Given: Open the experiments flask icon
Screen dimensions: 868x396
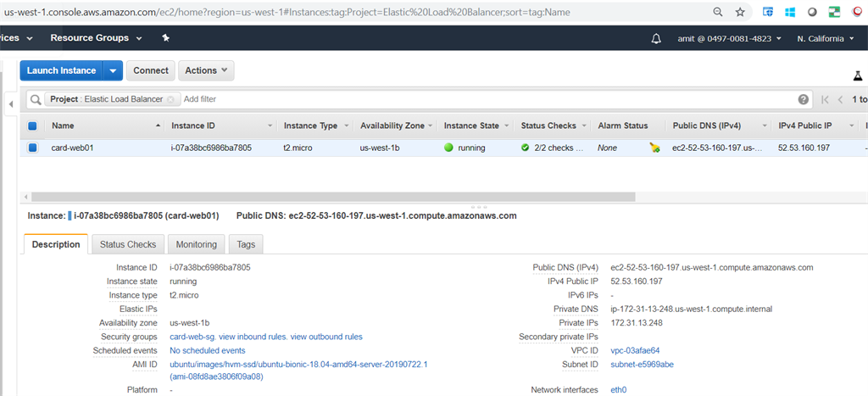Looking at the screenshot, I should 858,75.
